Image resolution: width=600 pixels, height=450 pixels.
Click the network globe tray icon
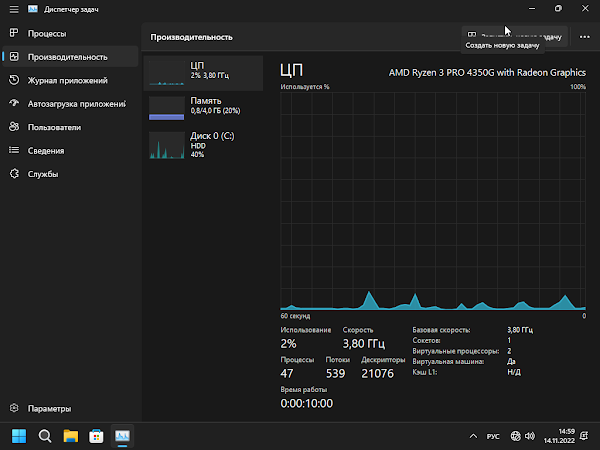tap(515, 436)
